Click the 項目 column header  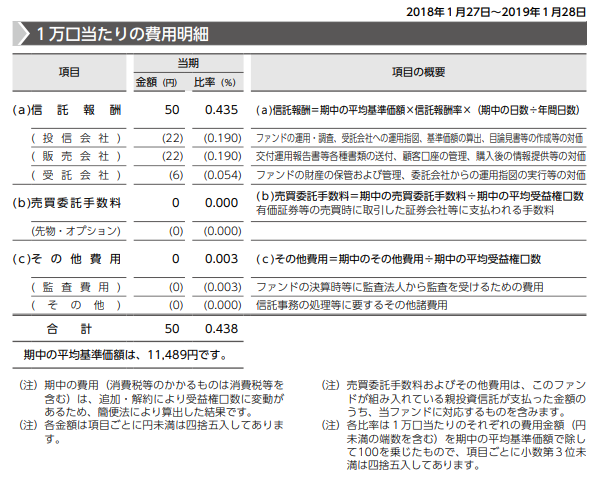[69, 72]
